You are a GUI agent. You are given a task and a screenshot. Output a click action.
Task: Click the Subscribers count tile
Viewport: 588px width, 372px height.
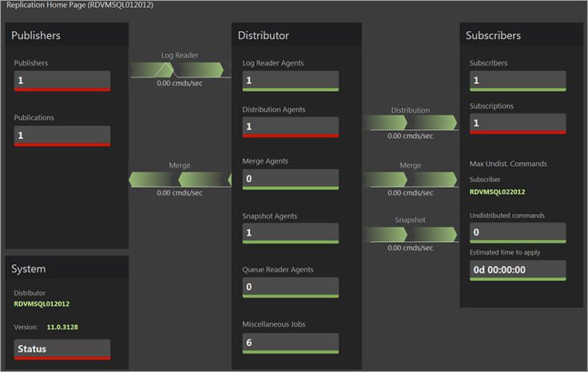pos(518,81)
